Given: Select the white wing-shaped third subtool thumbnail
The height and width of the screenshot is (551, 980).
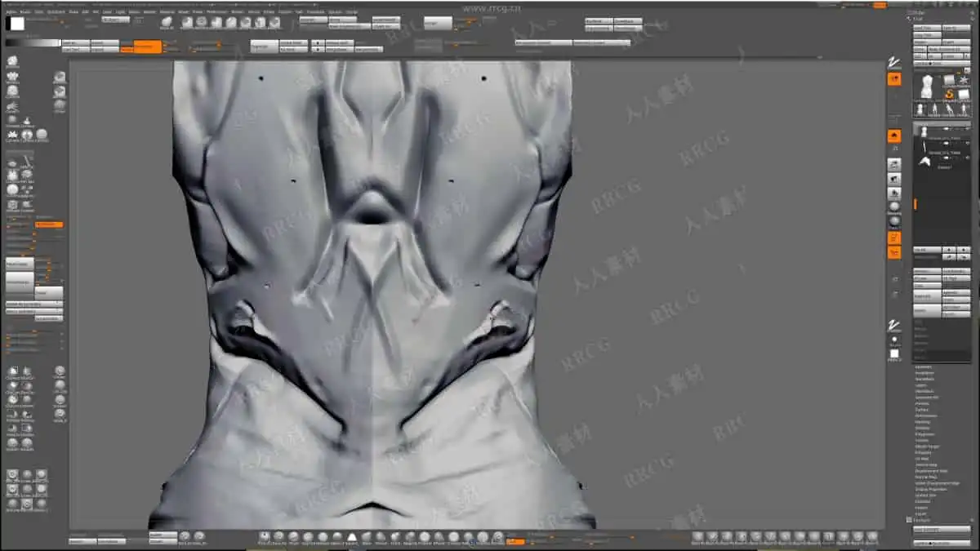Looking at the screenshot, I should 924,161.
